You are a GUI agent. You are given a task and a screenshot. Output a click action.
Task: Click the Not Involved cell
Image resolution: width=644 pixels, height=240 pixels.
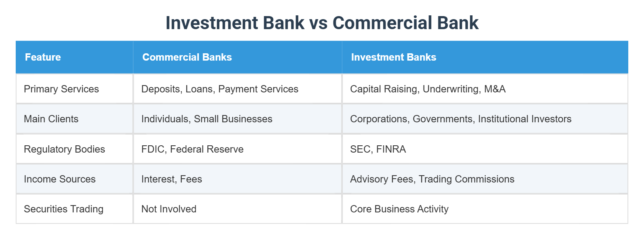point(237,209)
